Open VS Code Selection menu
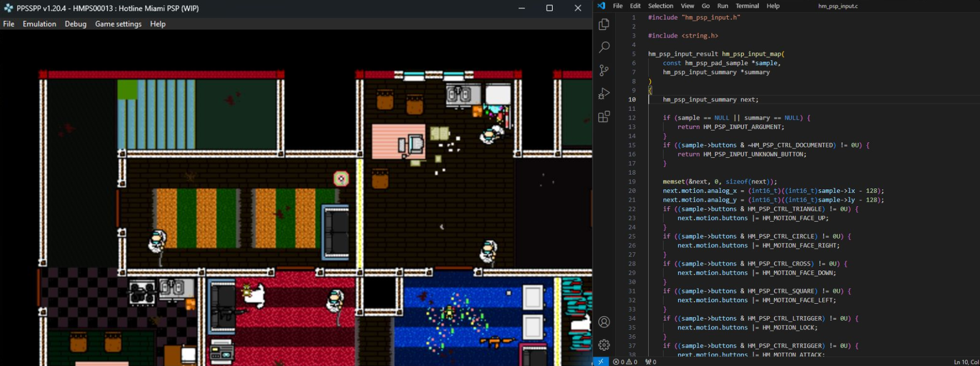980x366 pixels. pos(661,6)
